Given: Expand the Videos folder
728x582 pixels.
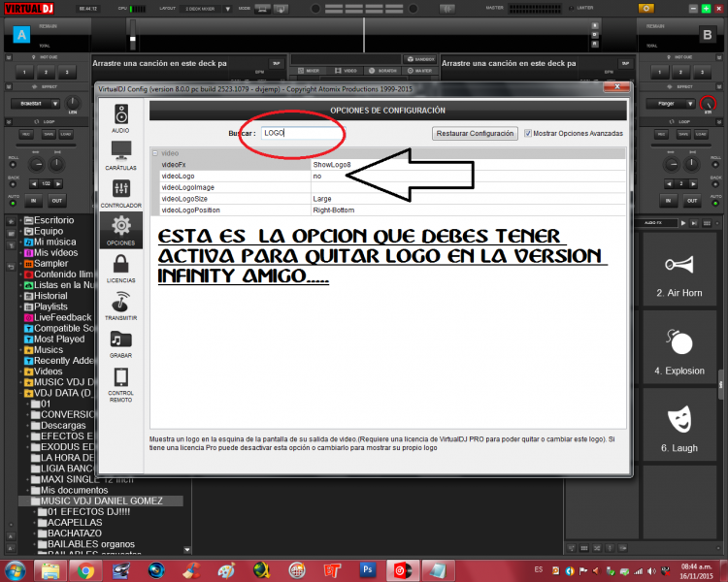Looking at the screenshot, I should 21,372.
